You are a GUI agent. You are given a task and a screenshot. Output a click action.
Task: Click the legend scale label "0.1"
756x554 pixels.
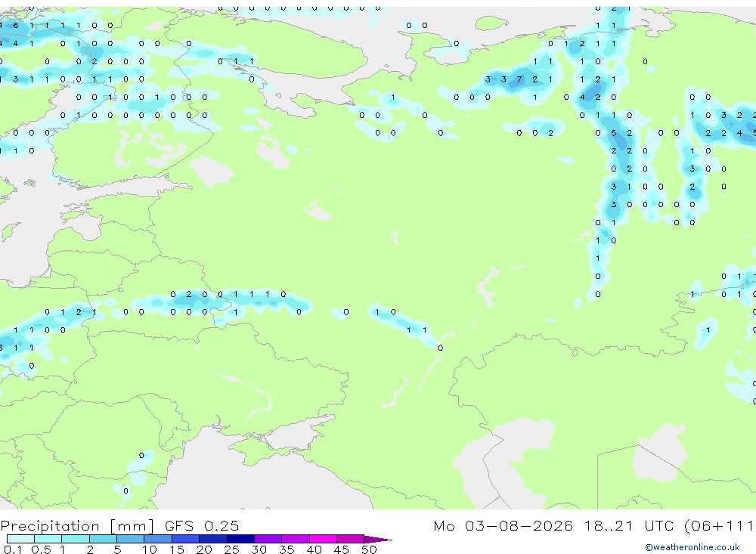pos(13,549)
